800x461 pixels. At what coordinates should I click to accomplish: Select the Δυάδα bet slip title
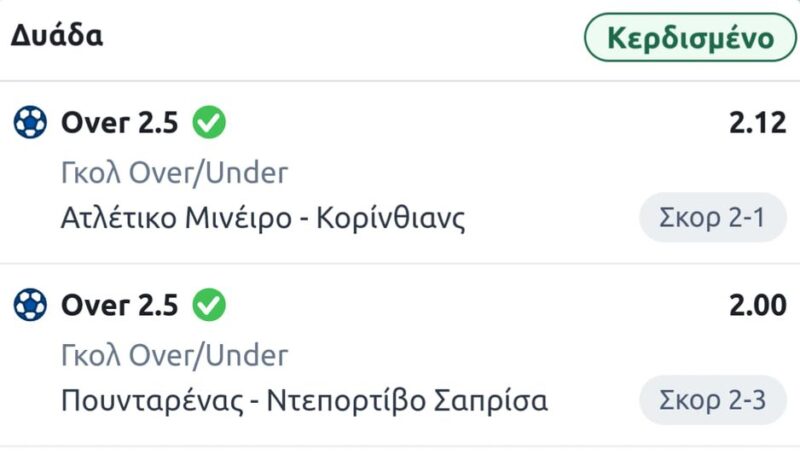point(57,37)
